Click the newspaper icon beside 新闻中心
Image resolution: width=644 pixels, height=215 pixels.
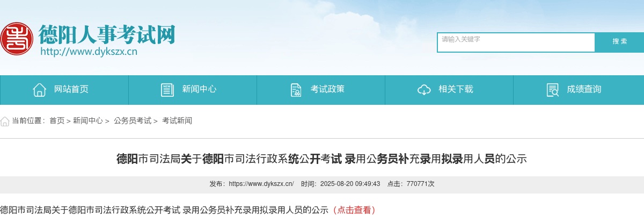167,90
